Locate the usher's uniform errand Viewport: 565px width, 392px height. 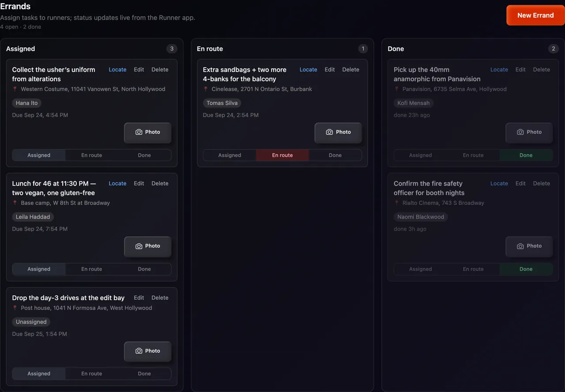pos(117,70)
